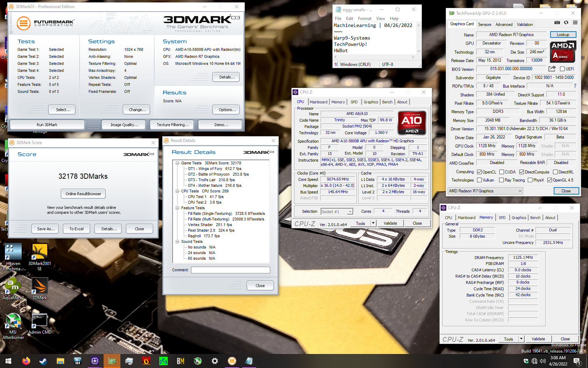Click the AMD A10 processor logo in CPU-Z
588x368 pixels.
[412, 123]
